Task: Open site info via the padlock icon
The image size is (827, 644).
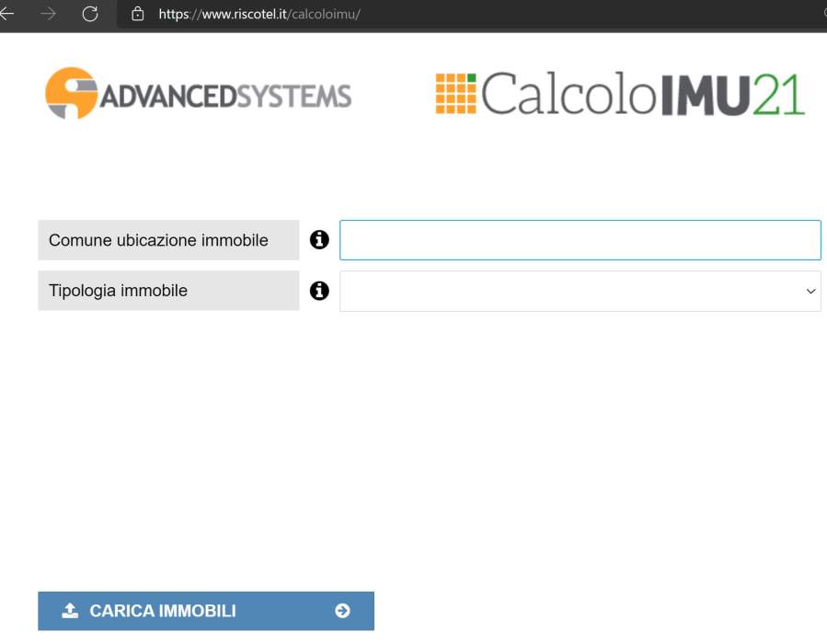Action: point(139,14)
